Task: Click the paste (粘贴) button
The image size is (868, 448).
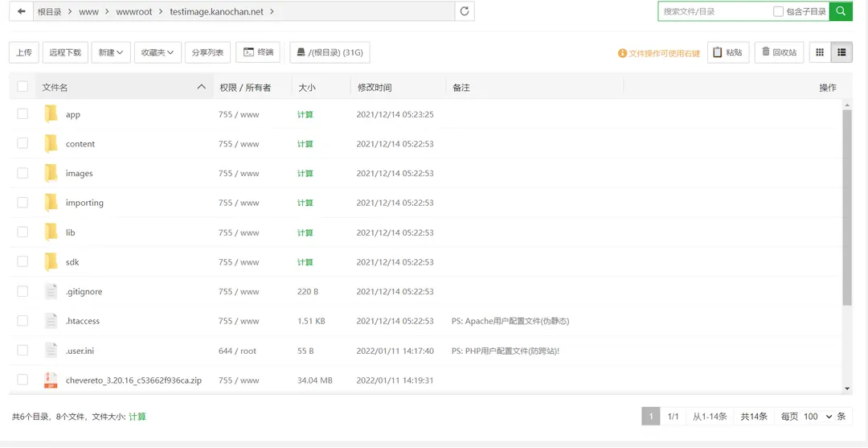Action: [728, 52]
